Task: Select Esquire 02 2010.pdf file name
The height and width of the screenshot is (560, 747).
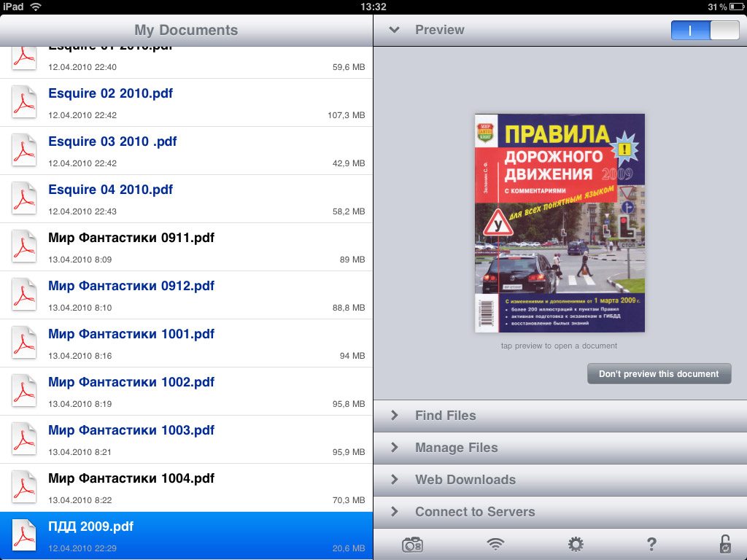Action: (111, 93)
